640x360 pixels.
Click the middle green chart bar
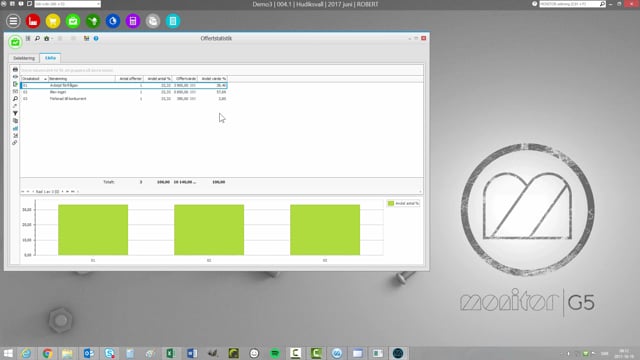pyautogui.click(x=209, y=230)
